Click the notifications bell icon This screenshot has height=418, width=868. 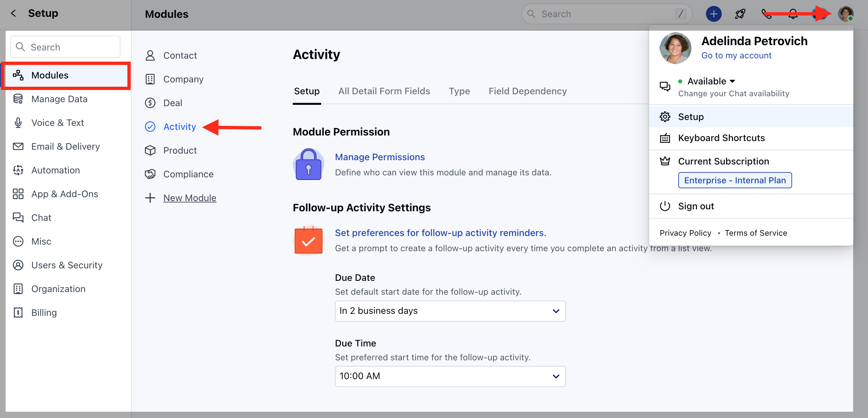point(793,14)
